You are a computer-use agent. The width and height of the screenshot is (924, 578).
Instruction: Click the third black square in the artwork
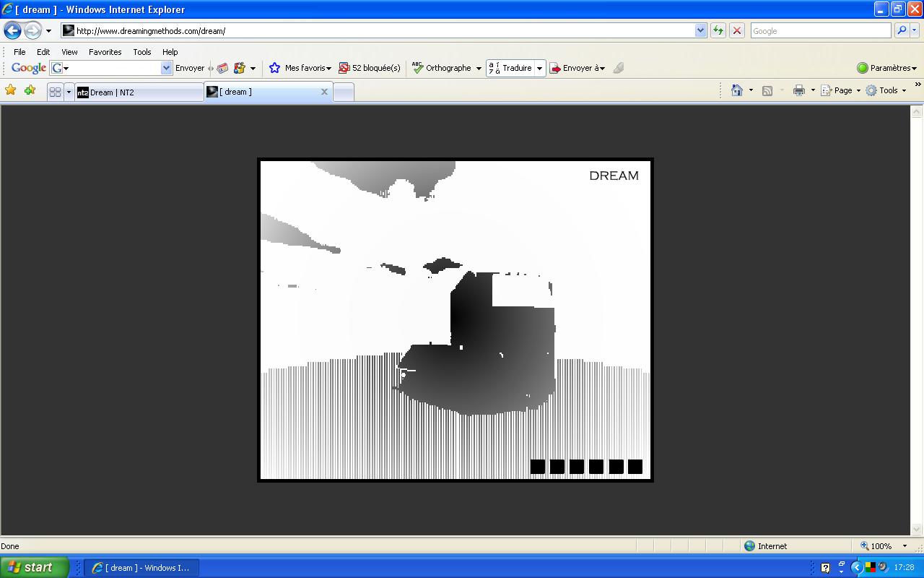pyautogui.click(x=576, y=467)
